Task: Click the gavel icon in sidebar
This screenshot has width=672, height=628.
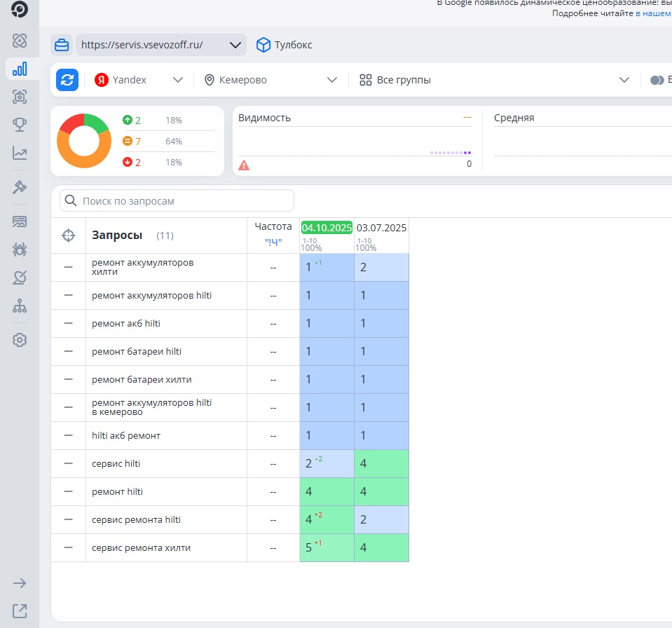Action: [20, 187]
